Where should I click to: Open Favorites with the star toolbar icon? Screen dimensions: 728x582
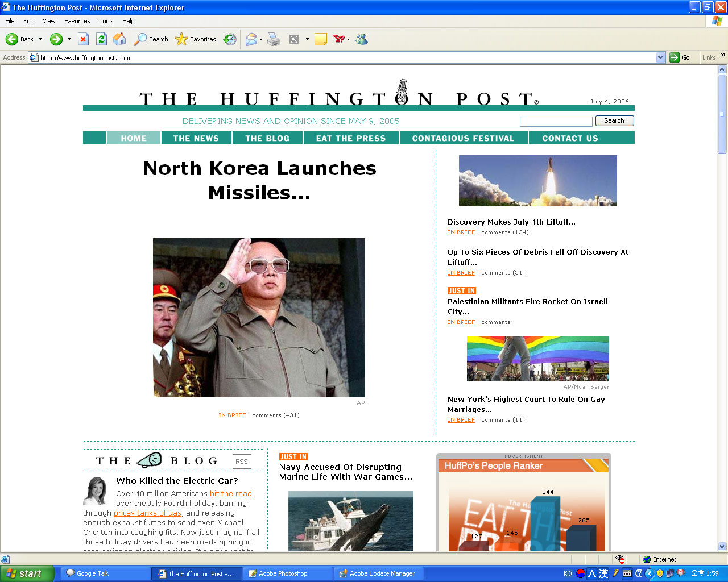tap(181, 39)
